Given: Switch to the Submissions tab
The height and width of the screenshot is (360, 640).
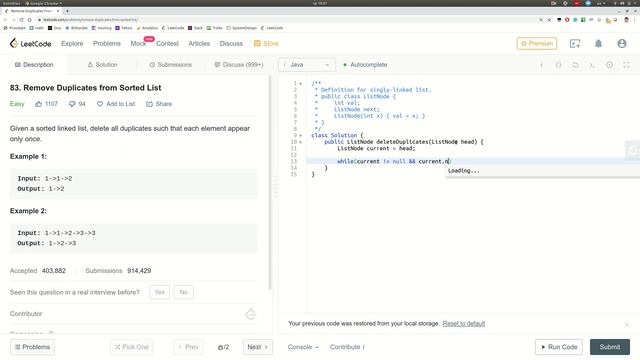Looking at the screenshot, I should (x=171, y=64).
